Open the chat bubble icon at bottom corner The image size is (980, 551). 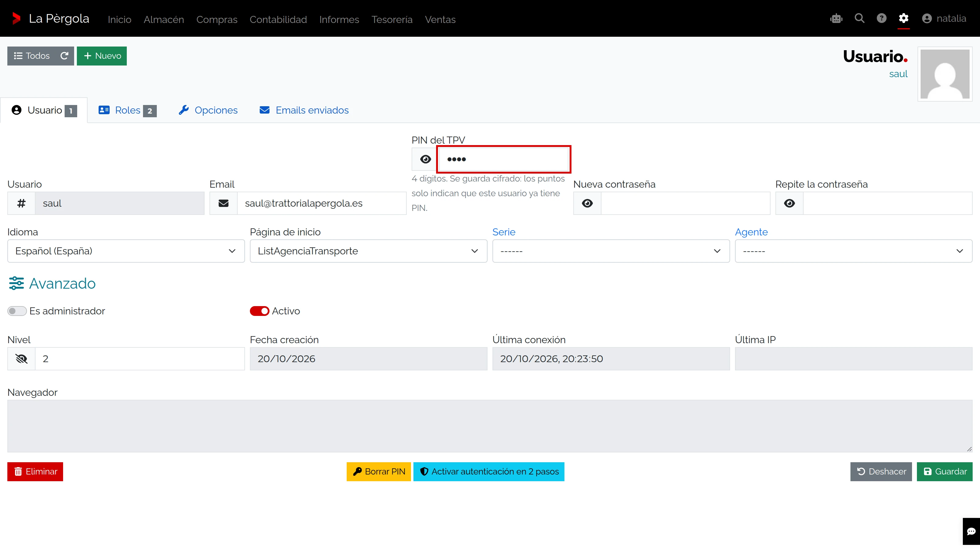971,531
